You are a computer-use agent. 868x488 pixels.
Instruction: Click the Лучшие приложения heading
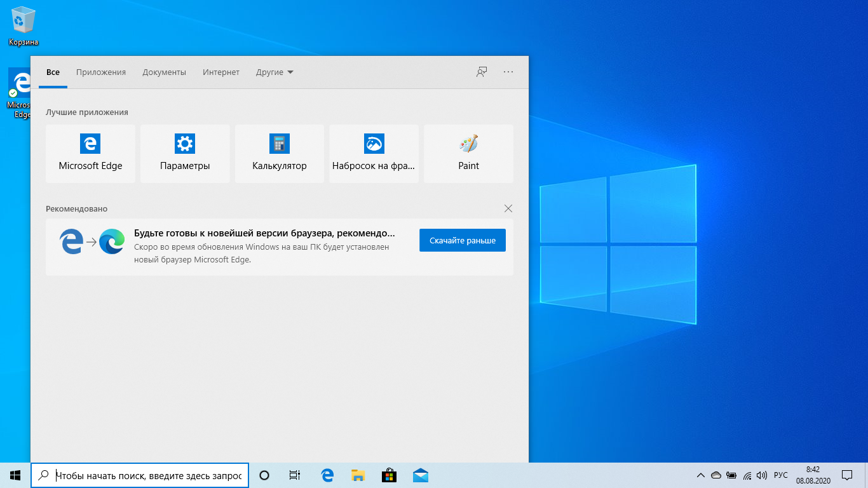tap(87, 112)
